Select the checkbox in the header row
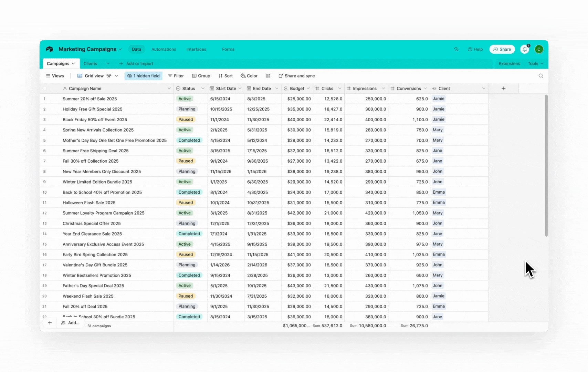Image resolution: width=588 pixels, height=372 pixels. point(45,88)
